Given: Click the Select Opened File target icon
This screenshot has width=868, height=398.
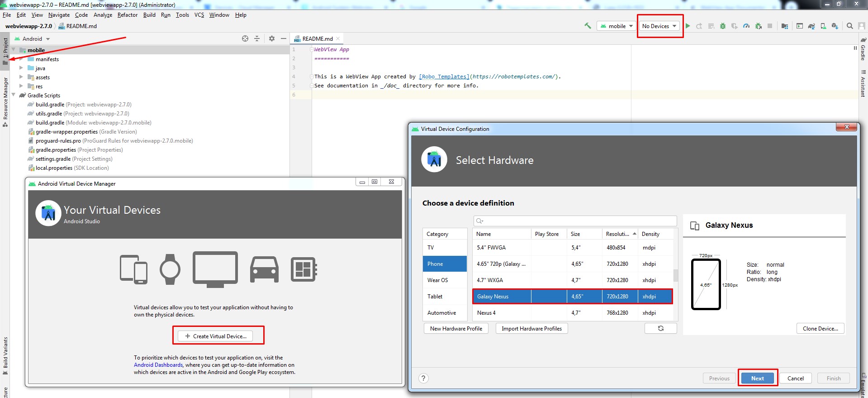Looking at the screenshot, I should (245, 38).
